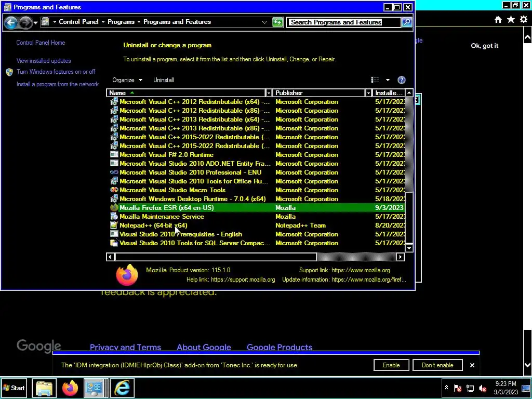The width and height of the screenshot is (532, 399).
Task: Click the Enable add-on button
Action: tap(391, 365)
